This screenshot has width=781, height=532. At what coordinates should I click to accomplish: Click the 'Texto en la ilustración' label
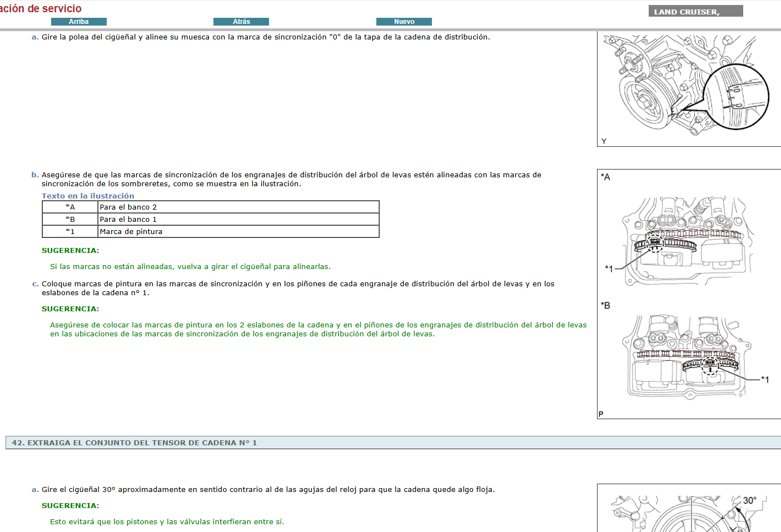click(x=88, y=196)
